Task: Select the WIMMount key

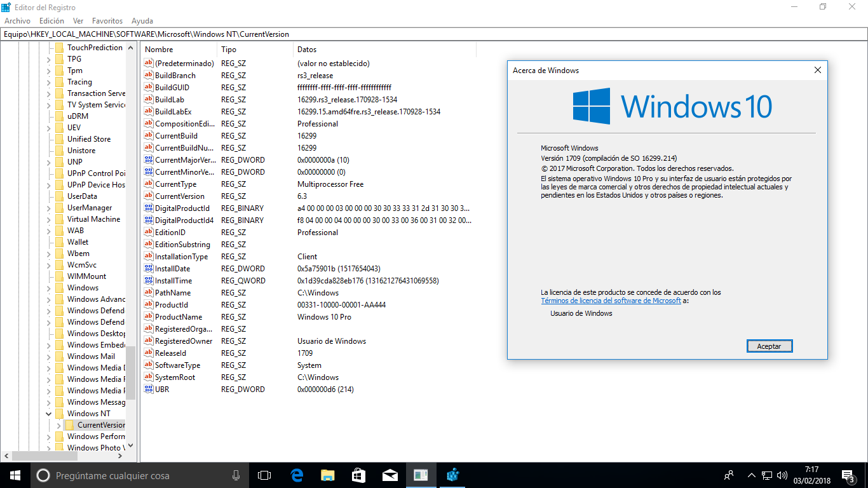Action: point(86,276)
